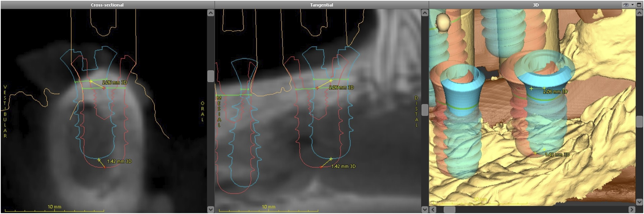The image size is (644, 214).
Task: Click the Cross-sectional scrollbar up arrow
Action: (210, 13)
